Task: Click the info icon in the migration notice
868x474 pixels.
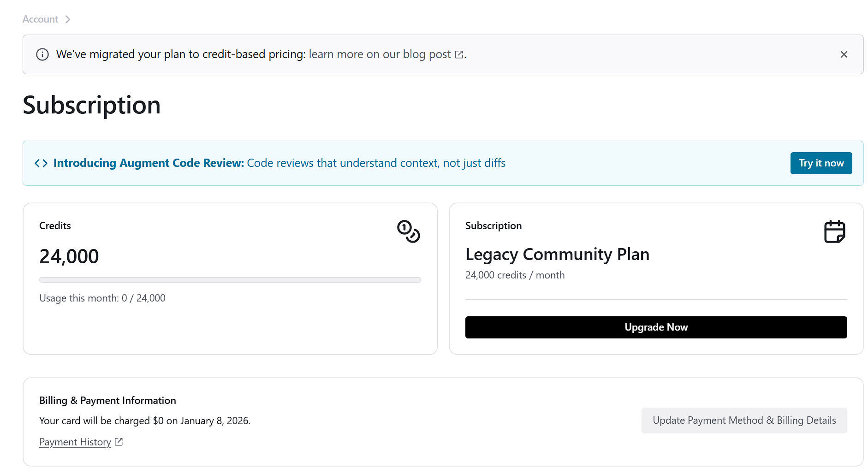Action: pos(42,54)
